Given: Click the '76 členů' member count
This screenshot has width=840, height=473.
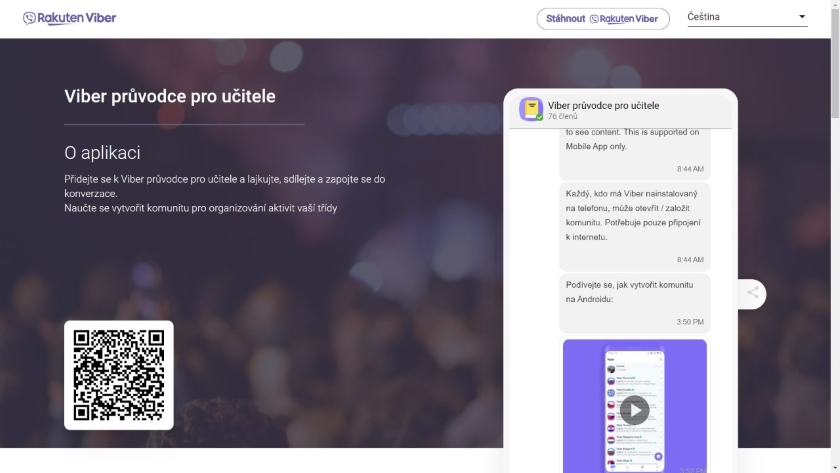Looking at the screenshot, I should click(562, 116).
